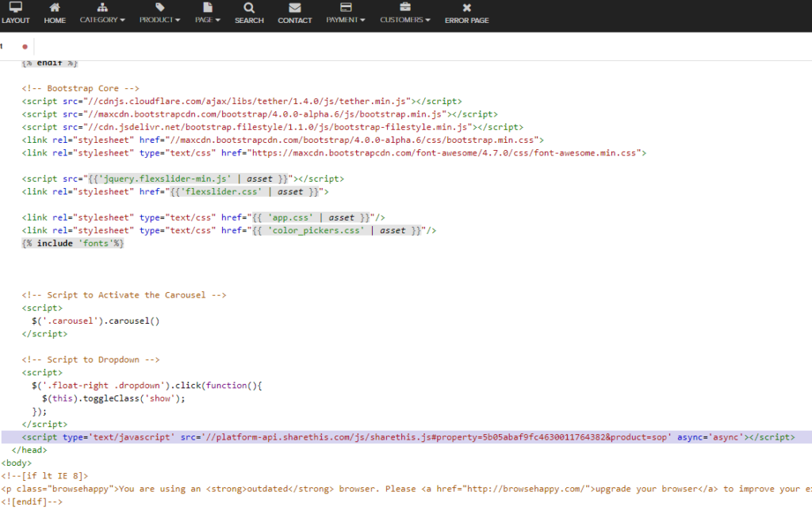Click the Home house icon
The width and height of the screenshot is (812, 511).
click(x=55, y=7)
